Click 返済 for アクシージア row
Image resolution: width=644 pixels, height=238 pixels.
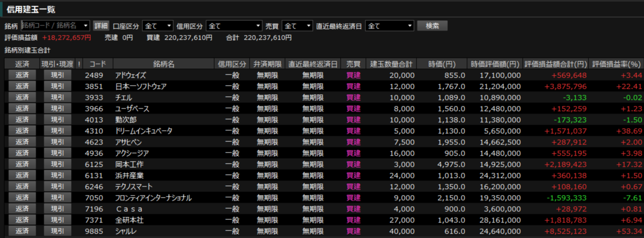22,153
